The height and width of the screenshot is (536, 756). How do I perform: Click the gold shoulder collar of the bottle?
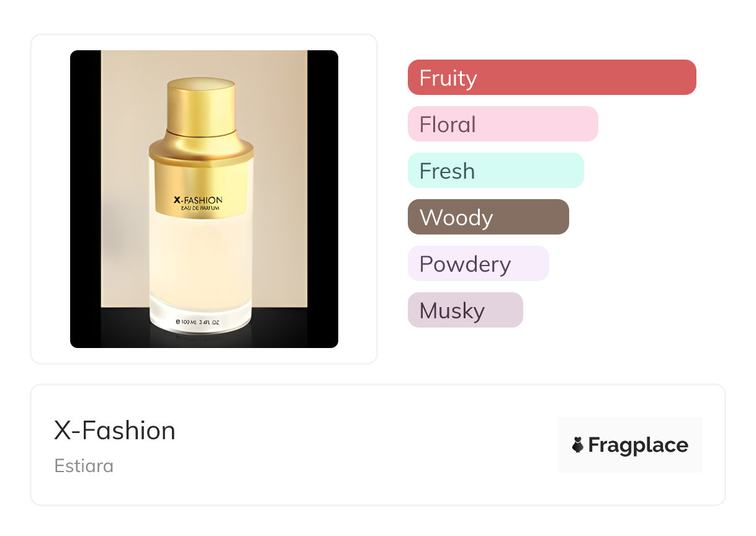point(201,150)
